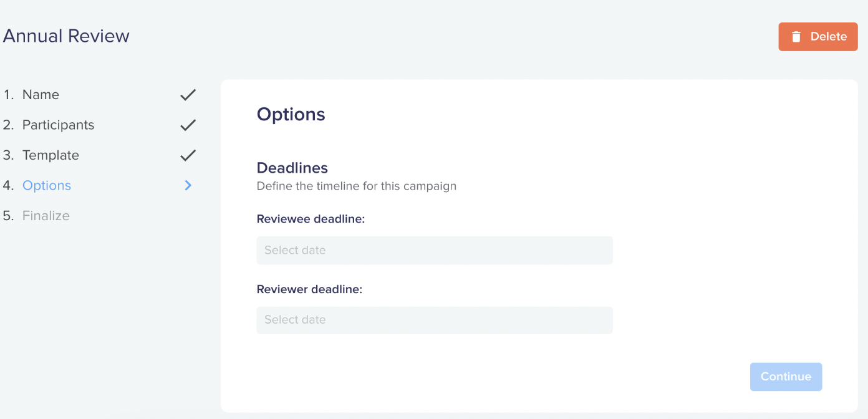Click the Continue button

(786, 377)
